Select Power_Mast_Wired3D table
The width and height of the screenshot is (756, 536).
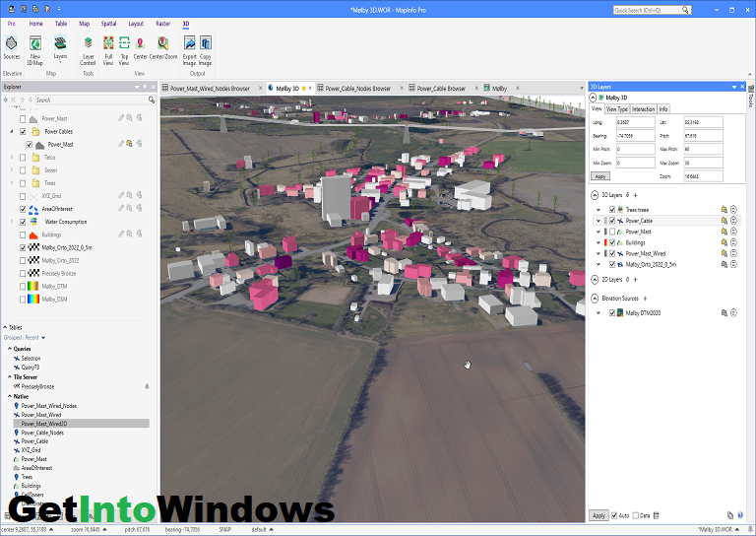click(x=81, y=423)
